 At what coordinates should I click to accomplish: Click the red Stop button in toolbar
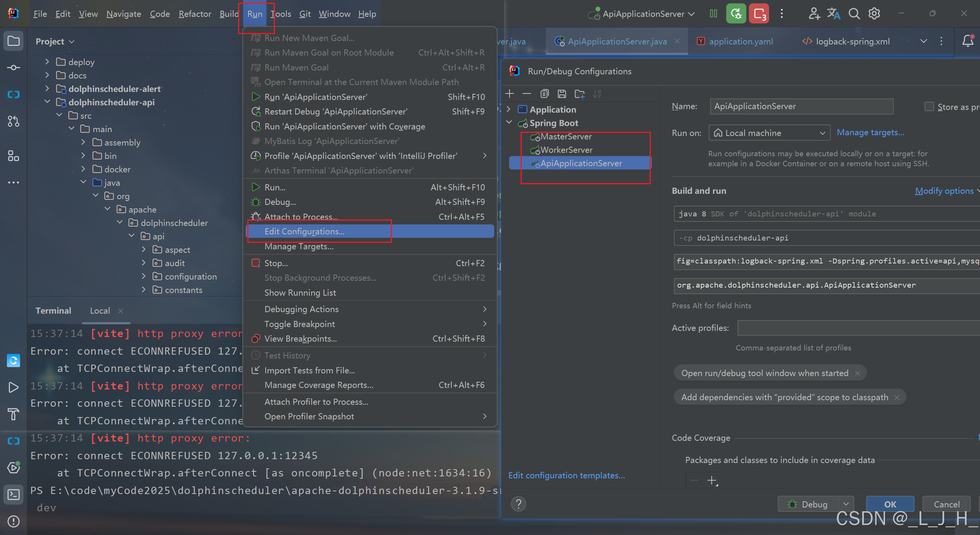pyautogui.click(x=759, y=14)
